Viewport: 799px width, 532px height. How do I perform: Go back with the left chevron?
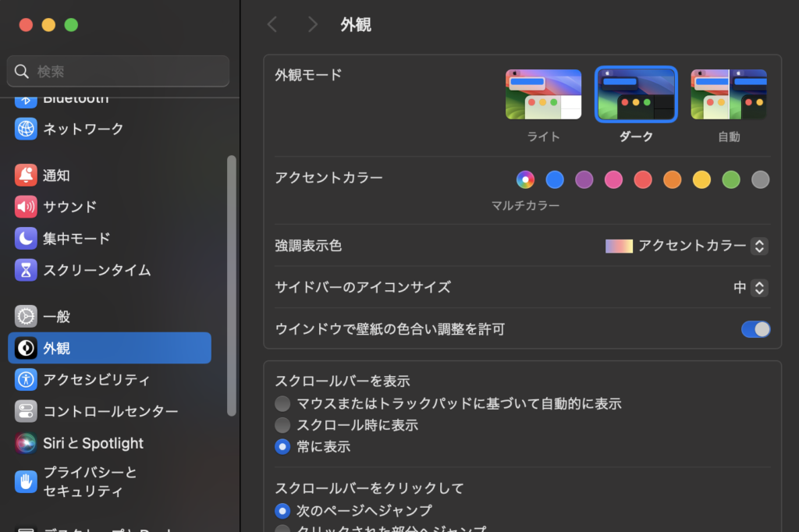click(x=272, y=24)
